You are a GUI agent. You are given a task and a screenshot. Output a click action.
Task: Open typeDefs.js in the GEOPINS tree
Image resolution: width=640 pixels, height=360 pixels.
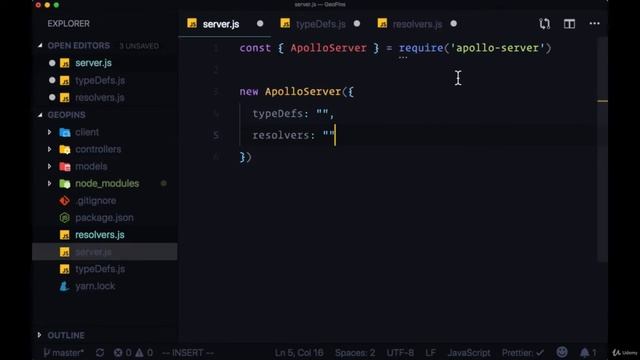click(x=100, y=269)
